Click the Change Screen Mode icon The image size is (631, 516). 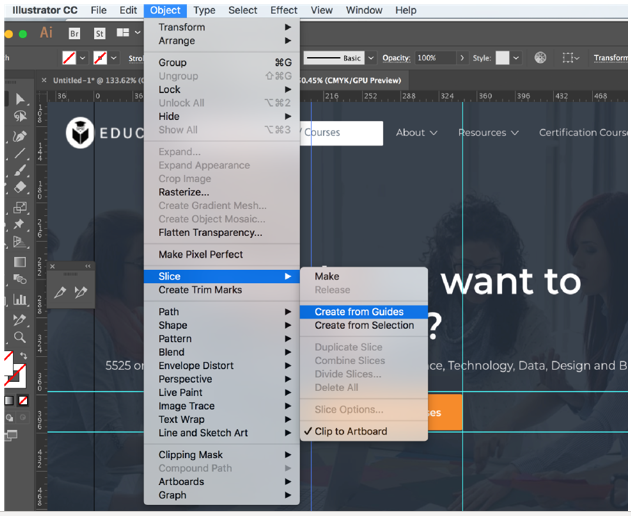11,435
